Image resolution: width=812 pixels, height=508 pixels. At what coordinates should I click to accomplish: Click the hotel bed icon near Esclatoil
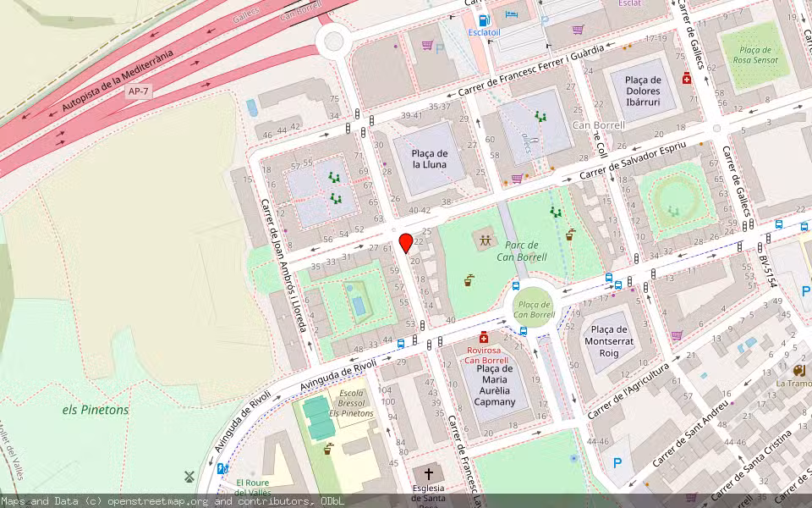tap(511, 14)
